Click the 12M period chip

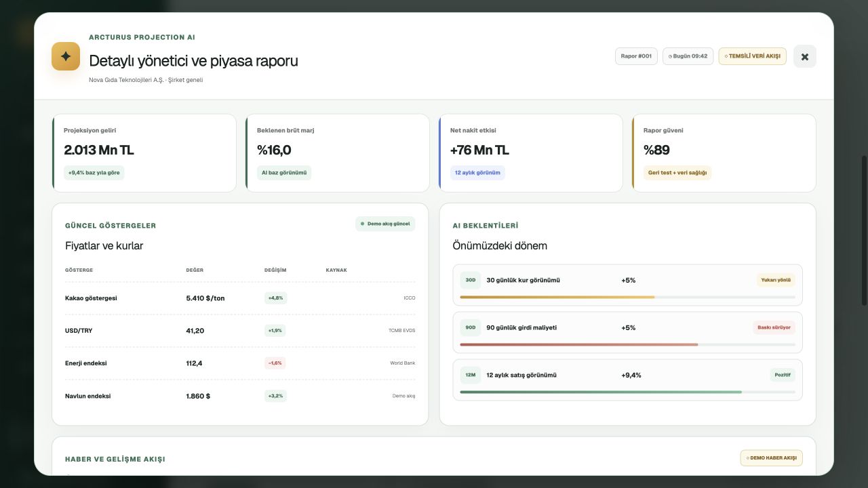(x=470, y=375)
